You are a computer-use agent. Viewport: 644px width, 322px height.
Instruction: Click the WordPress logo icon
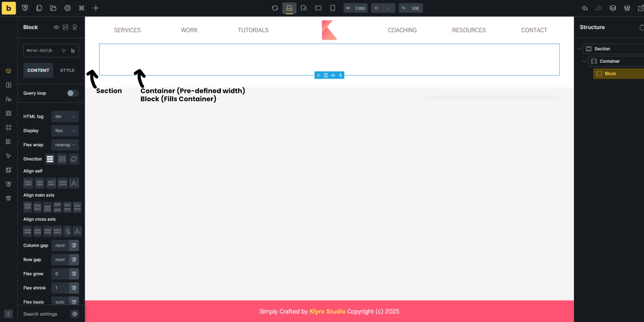[627, 8]
